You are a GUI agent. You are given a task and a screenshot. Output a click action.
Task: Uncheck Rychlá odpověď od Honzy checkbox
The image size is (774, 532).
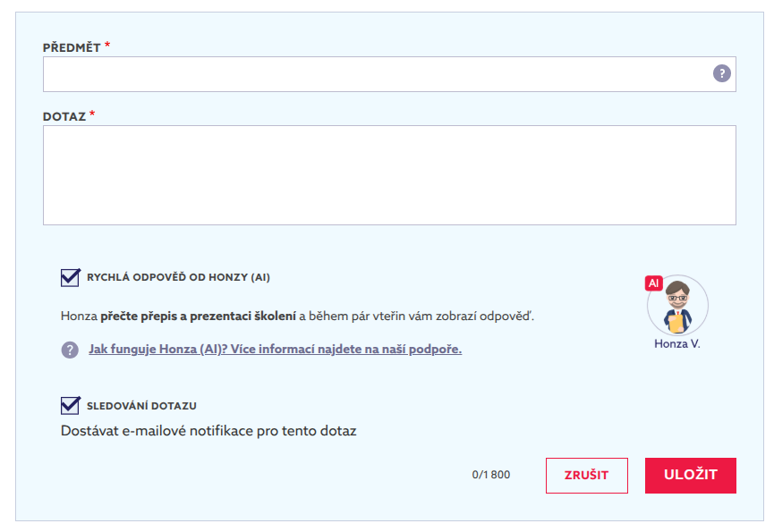[70, 277]
